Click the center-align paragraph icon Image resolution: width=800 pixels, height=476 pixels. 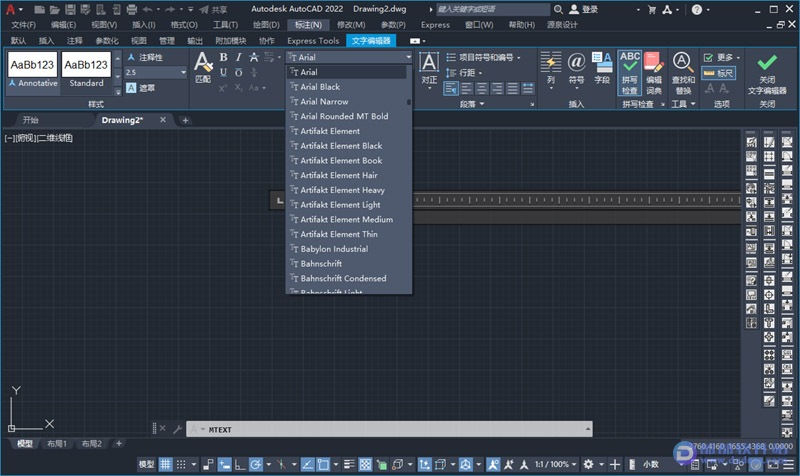482,88
